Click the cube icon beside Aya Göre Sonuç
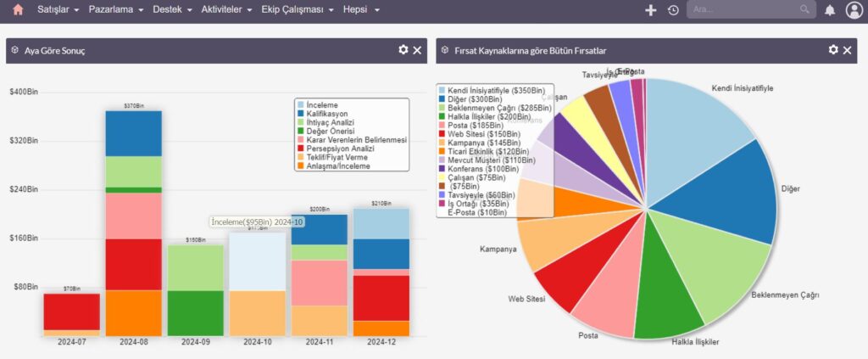This screenshot has height=359, width=868. pos(15,50)
